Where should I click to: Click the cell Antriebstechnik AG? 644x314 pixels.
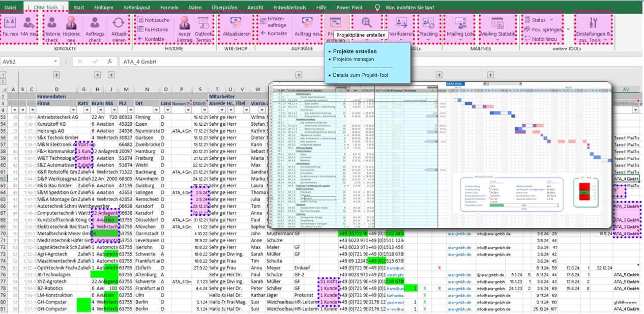pos(57,117)
